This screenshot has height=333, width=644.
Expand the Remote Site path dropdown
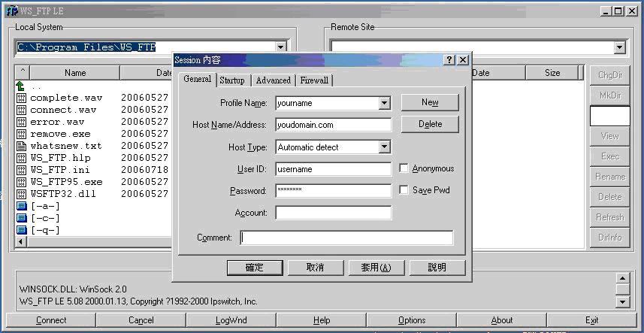[620, 47]
